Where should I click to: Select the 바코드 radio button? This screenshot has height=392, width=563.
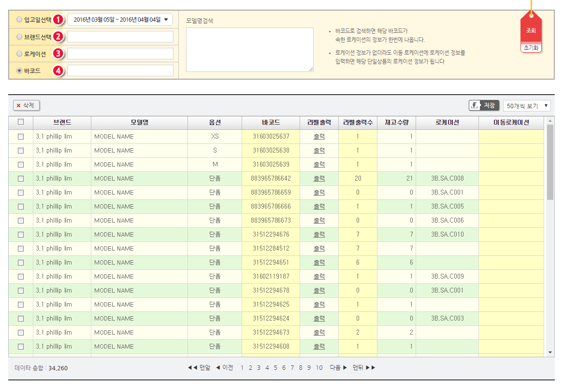coord(19,70)
